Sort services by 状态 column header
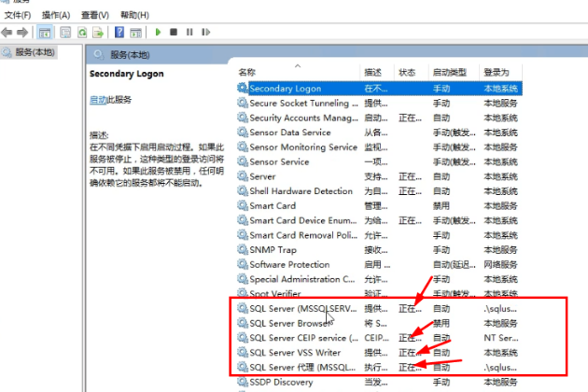This screenshot has width=588, height=392. pos(408,72)
